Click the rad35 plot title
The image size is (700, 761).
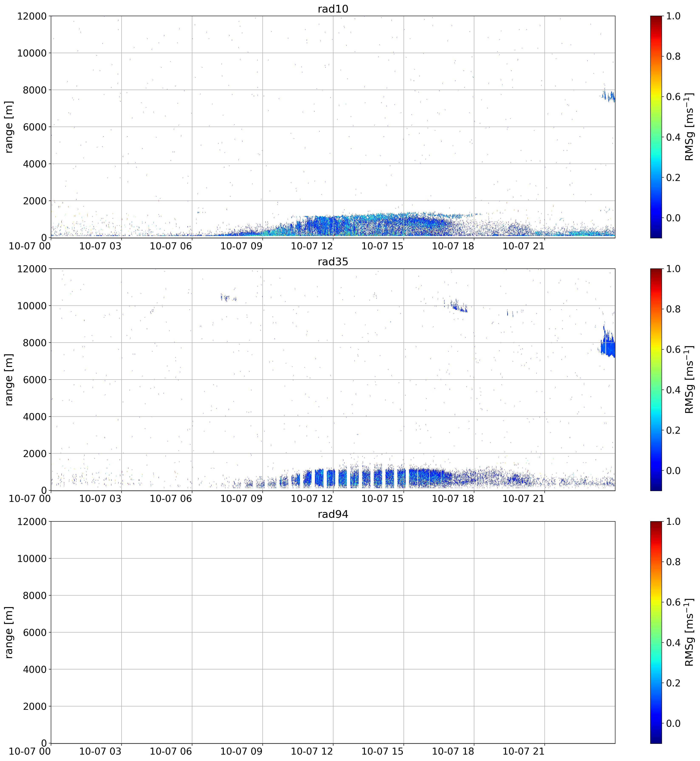333,262
